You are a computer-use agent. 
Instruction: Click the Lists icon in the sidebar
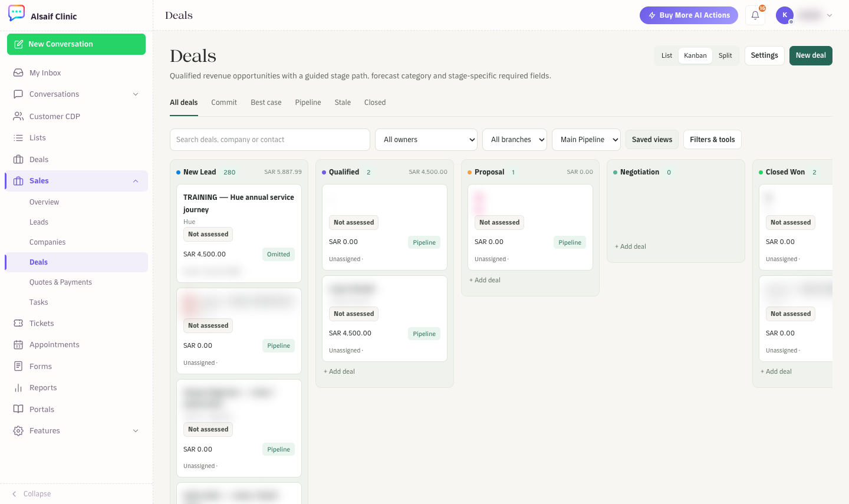pos(18,138)
